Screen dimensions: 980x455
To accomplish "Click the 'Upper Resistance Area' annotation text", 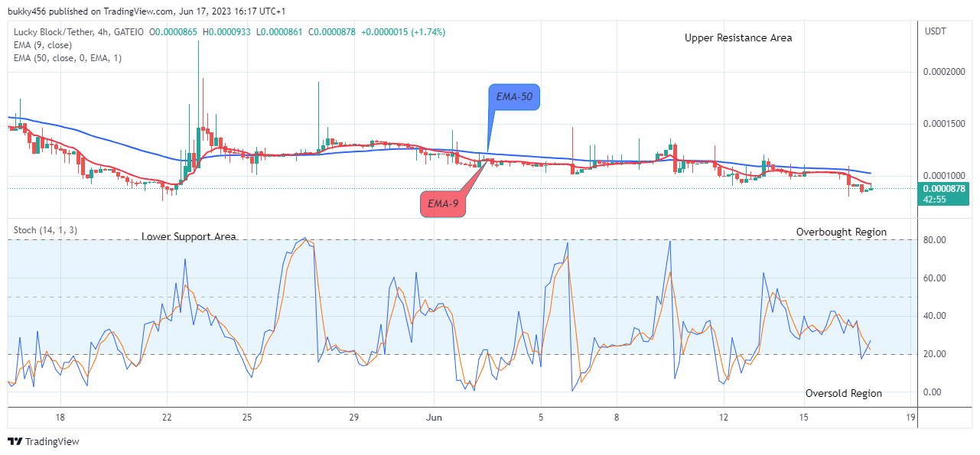I will coord(738,37).
